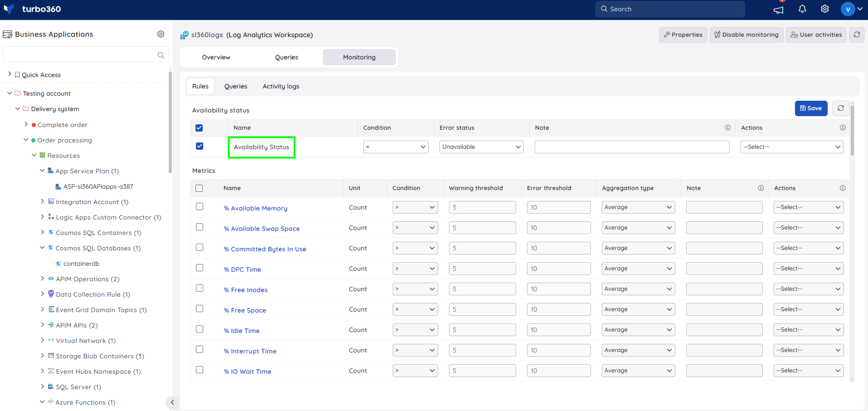Click % Available Memory warning threshold field
Image resolution: width=868 pixels, height=411 pixels.
(482, 207)
